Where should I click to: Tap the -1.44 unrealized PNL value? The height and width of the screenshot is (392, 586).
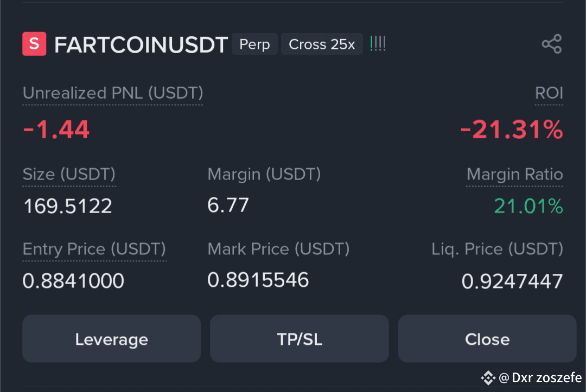[x=56, y=130]
